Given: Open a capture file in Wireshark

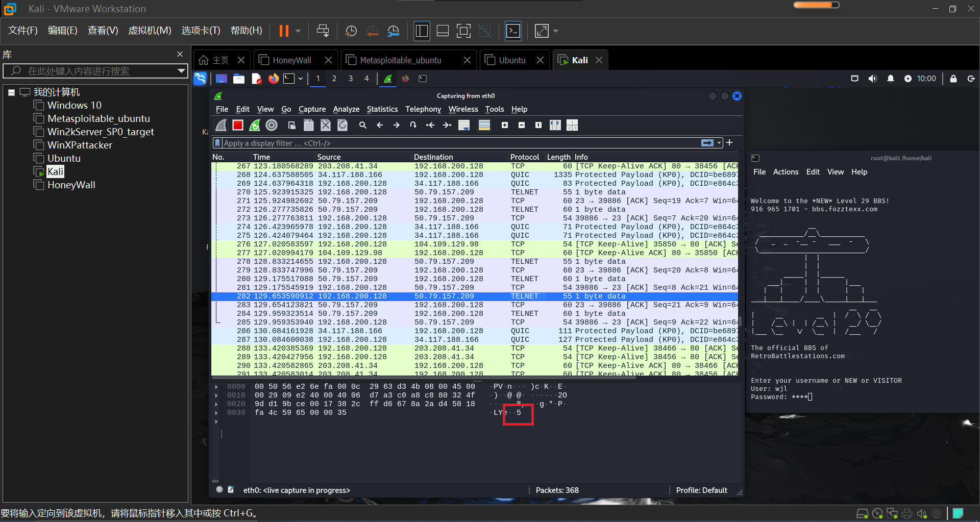Looking at the screenshot, I should [x=292, y=125].
